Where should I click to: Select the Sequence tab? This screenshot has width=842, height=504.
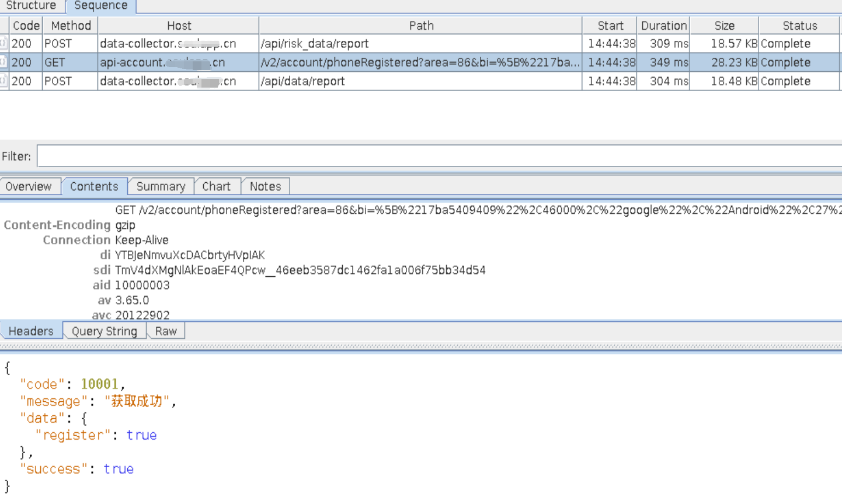click(x=100, y=6)
